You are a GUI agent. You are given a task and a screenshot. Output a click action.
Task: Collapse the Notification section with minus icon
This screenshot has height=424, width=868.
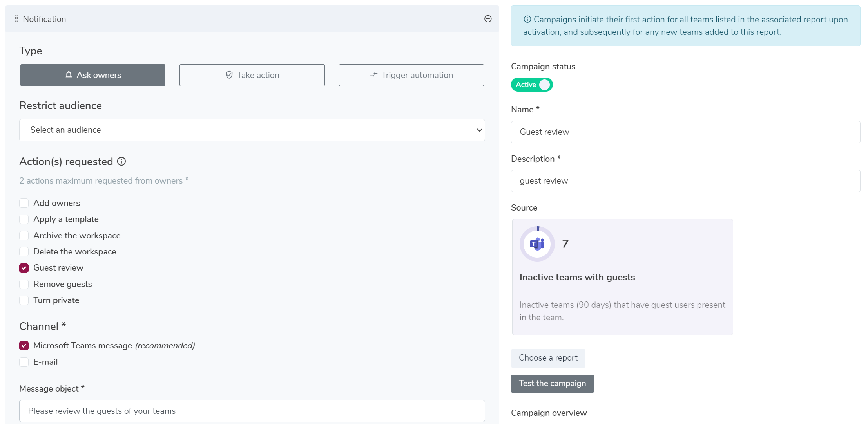(488, 19)
